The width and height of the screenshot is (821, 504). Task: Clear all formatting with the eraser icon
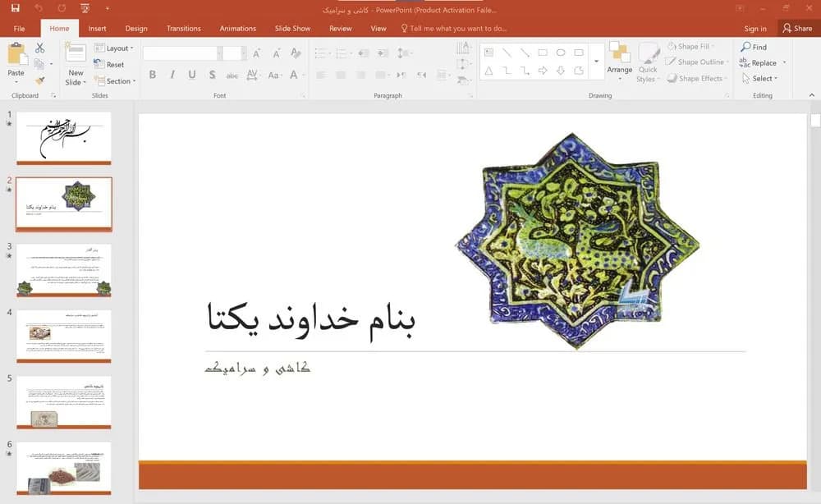[296, 53]
